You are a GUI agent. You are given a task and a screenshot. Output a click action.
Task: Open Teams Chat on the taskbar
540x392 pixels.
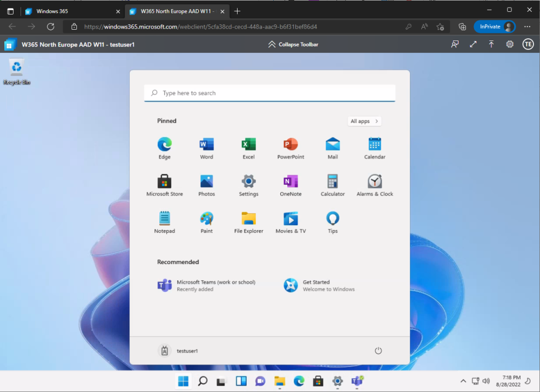point(260,381)
